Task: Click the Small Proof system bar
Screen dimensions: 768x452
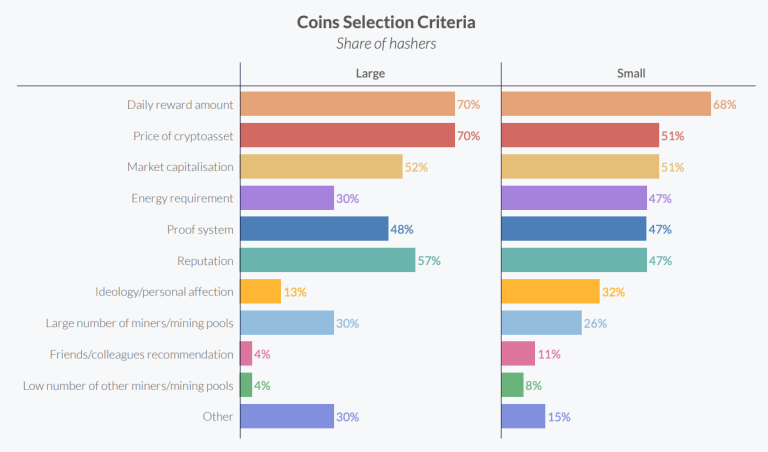Action: [x=573, y=229]
